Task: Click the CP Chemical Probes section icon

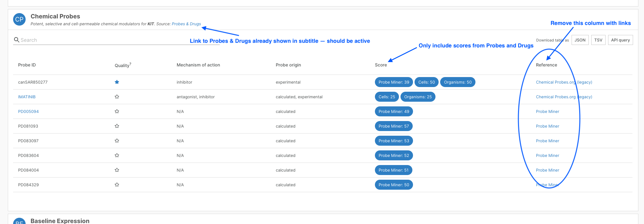Action: click(19, 19)
